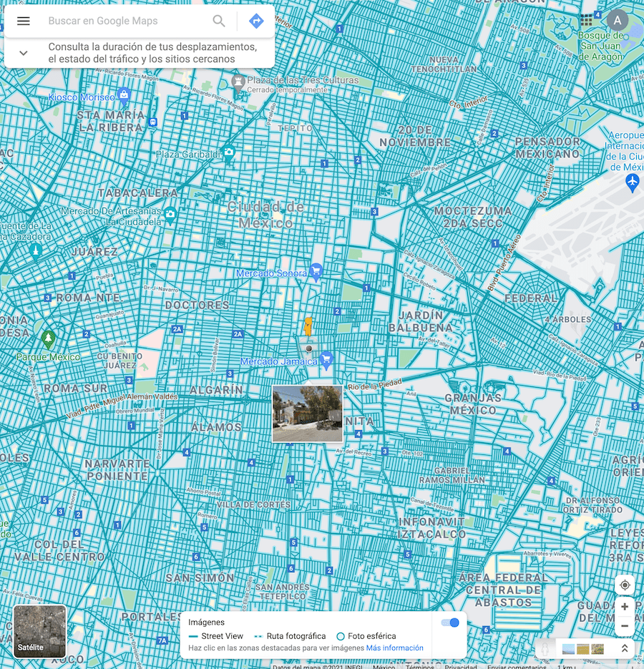Click the transit station icon near Sta María La Ribera
Screen dimensions: 644x669
pyautogui.click(x=153, y=122)
